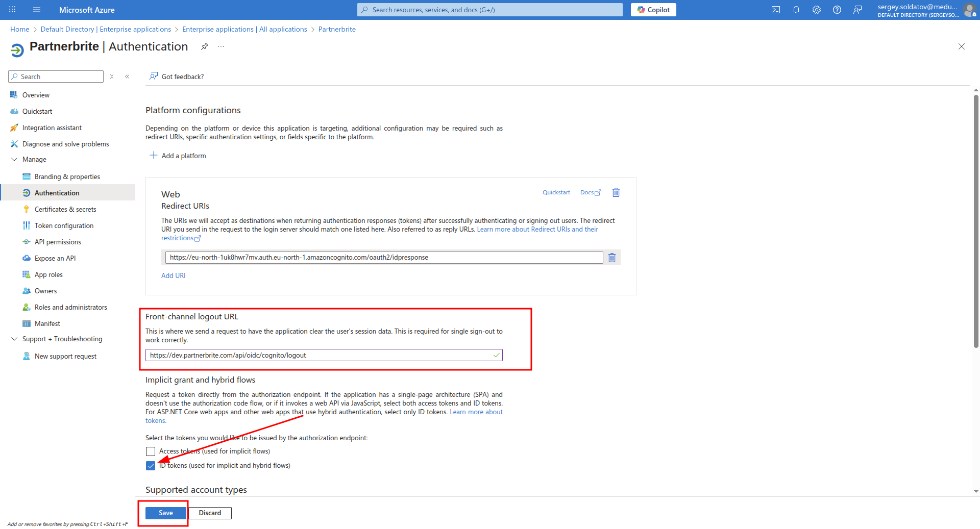Go to Home breadcrumb
The width and height of the screenshot is (980, 529).
(20, 29)
